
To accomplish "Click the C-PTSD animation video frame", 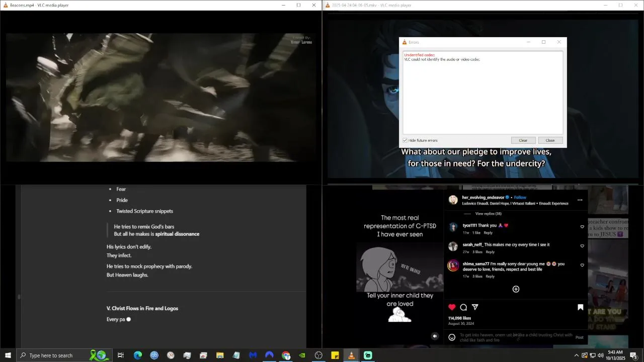I will coord(400,268).
